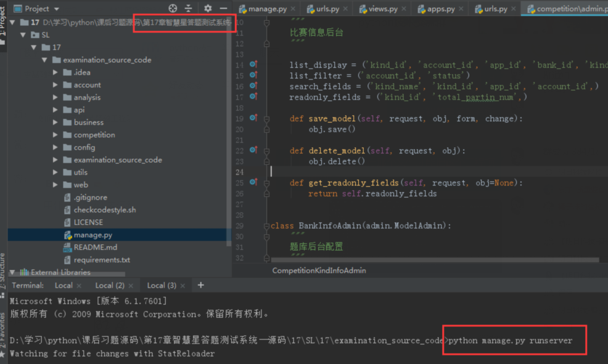Close the views.py editor tab
This screenshot has height=364, width=608.
point(404,9)
